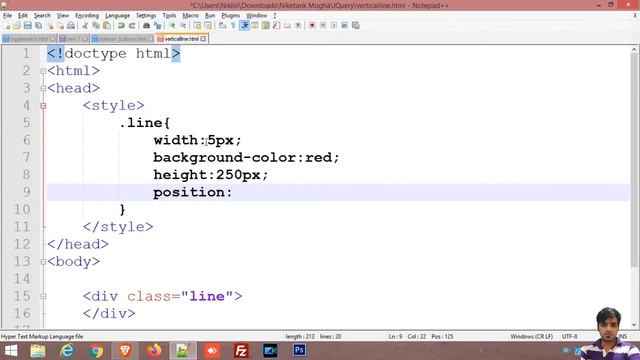Open Find using the binoculars icon
Screen dimensions: 640x360
click(x=147, y=26)
